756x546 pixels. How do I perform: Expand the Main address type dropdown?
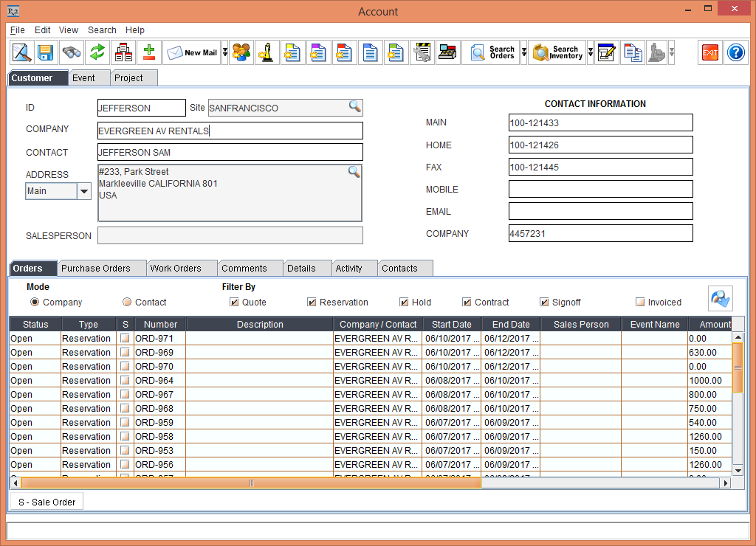[84, 191]
